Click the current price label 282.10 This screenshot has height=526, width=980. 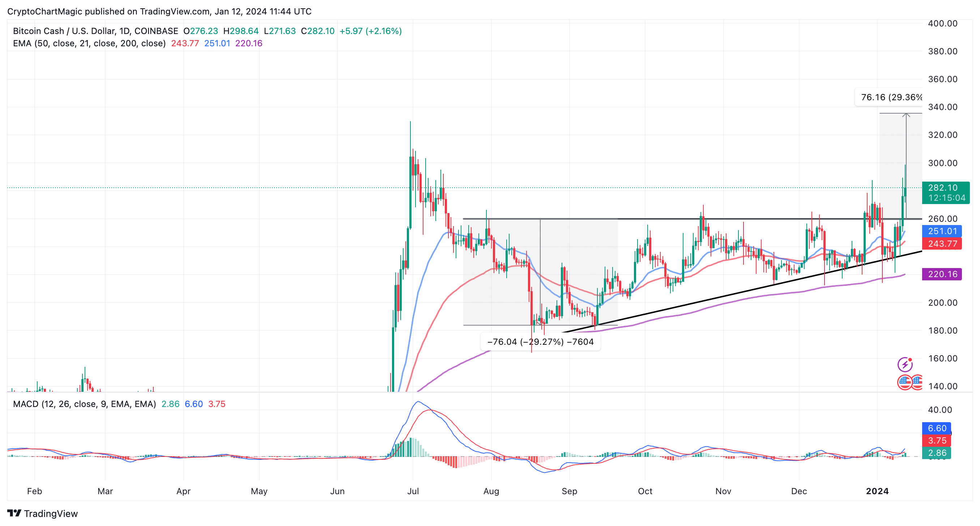click(x=942, y=188)
